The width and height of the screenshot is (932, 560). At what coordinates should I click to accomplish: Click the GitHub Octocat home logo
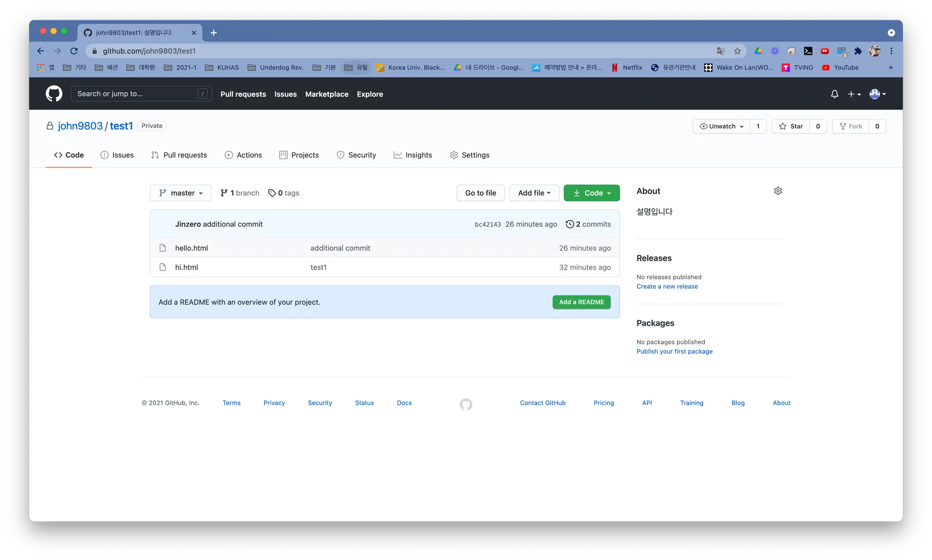[54, 94]
